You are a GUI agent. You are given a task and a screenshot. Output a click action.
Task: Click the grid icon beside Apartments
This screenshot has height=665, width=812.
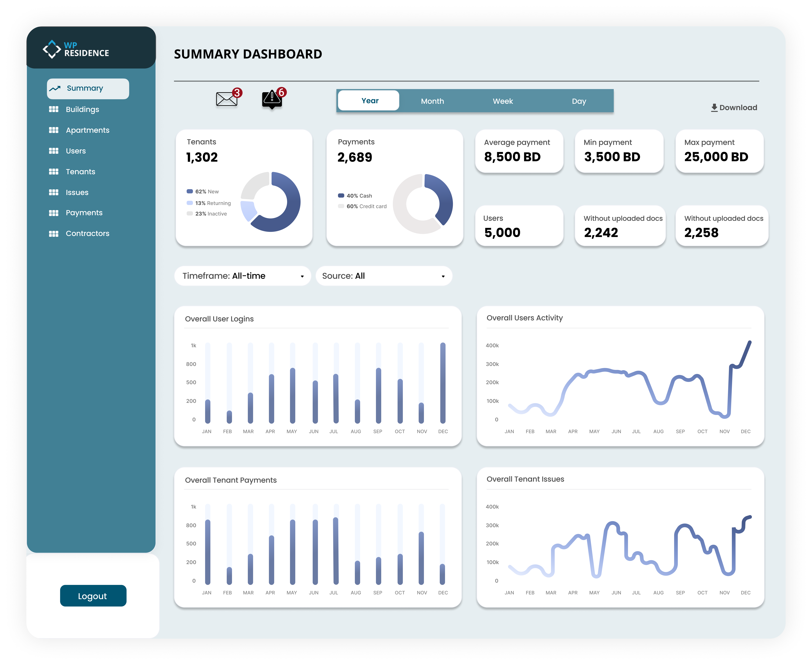tap(54, 130)
